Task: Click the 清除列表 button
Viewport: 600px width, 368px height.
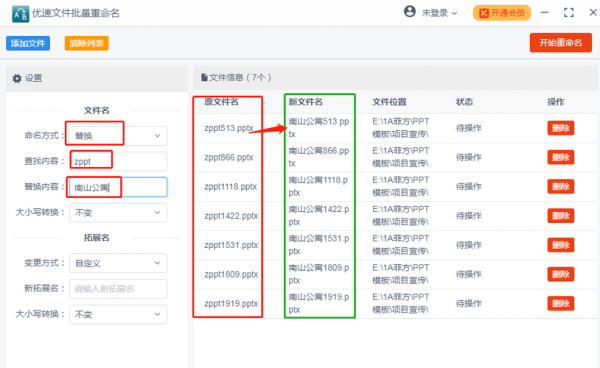Action: coord(86,43)
